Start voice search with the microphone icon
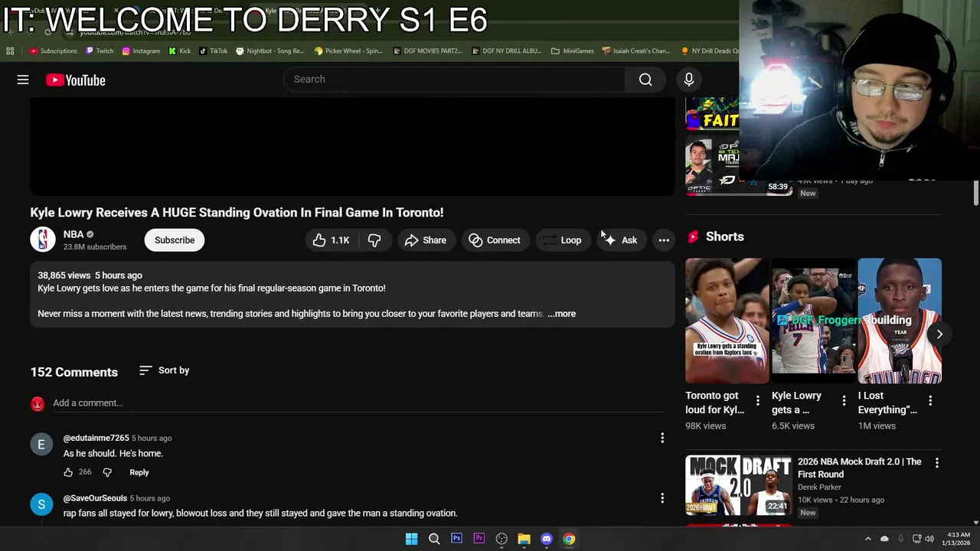980x551 pixels. [x=688, y=80]
